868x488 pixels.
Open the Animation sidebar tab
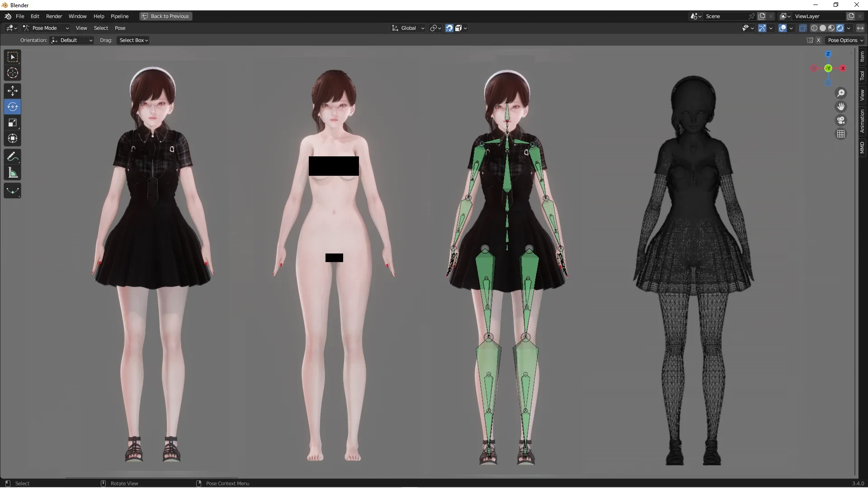click(862, 121)
